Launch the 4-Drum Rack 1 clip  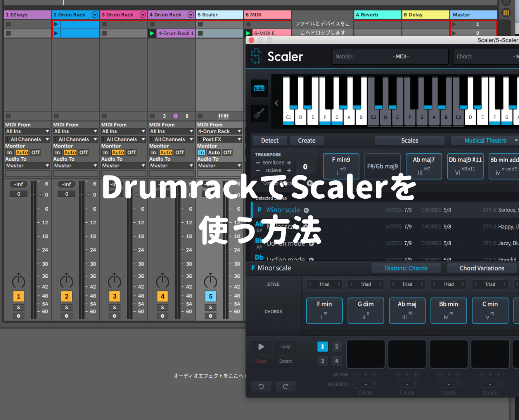pyautogui.click(x=152, y=33)
